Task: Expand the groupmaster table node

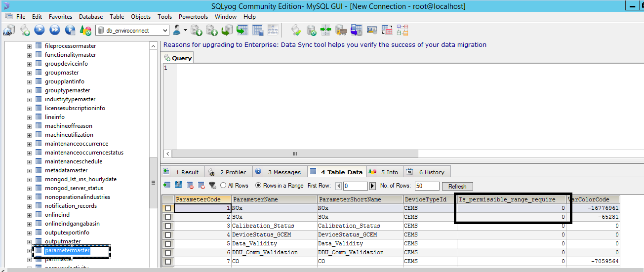Action: 29,73
